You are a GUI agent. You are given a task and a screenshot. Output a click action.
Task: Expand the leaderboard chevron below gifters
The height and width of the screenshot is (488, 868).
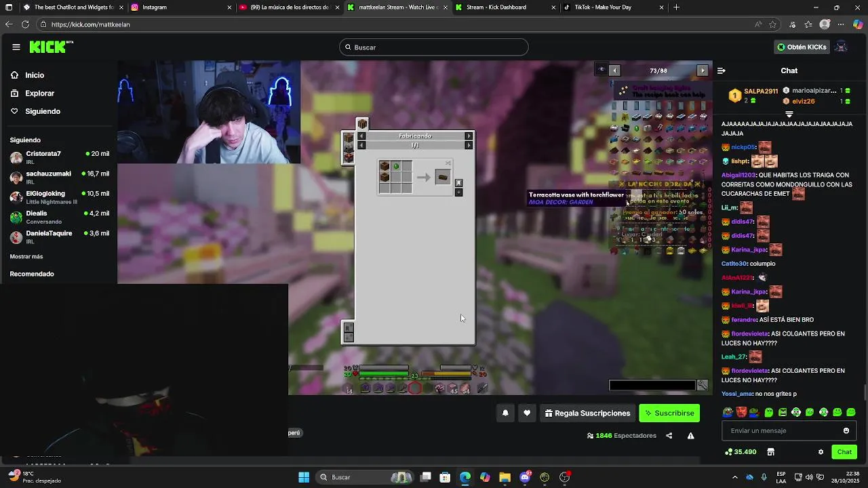tap(789, 114)
